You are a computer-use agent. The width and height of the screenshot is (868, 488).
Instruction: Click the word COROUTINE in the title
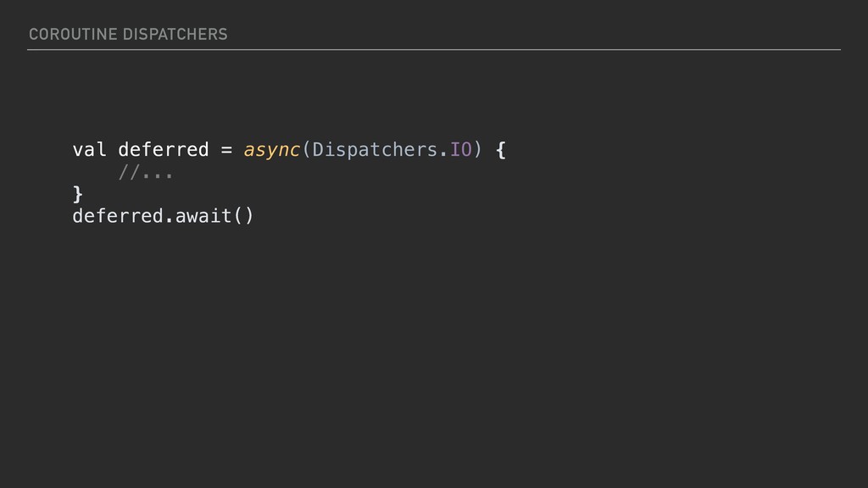click(x=72, y=35)
